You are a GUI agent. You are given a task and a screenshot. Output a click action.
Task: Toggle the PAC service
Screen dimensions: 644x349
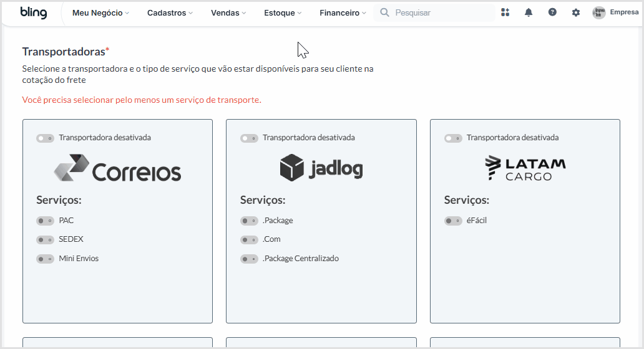tap(45, 221)
